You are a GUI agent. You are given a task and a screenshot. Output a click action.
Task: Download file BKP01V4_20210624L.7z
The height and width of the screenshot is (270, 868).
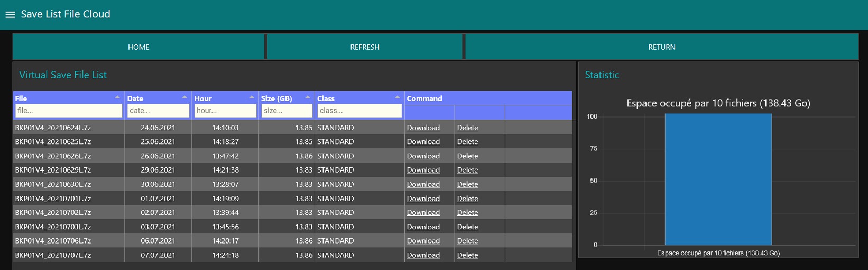tap(423, 128)
